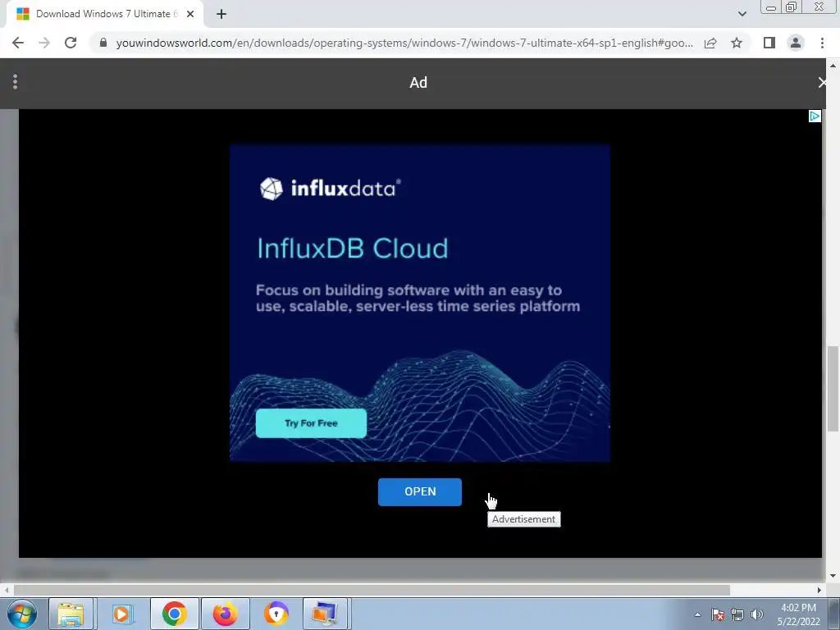Image resolution: width=840 pixels, height=630 pixels.
Task: Open the monitor app taskbar icon
Action: [x=325, y=614]
